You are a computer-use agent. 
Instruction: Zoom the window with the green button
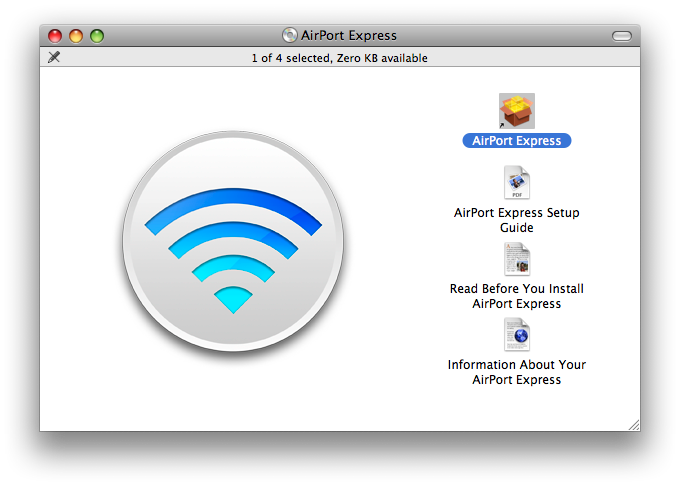click(97, 36)
